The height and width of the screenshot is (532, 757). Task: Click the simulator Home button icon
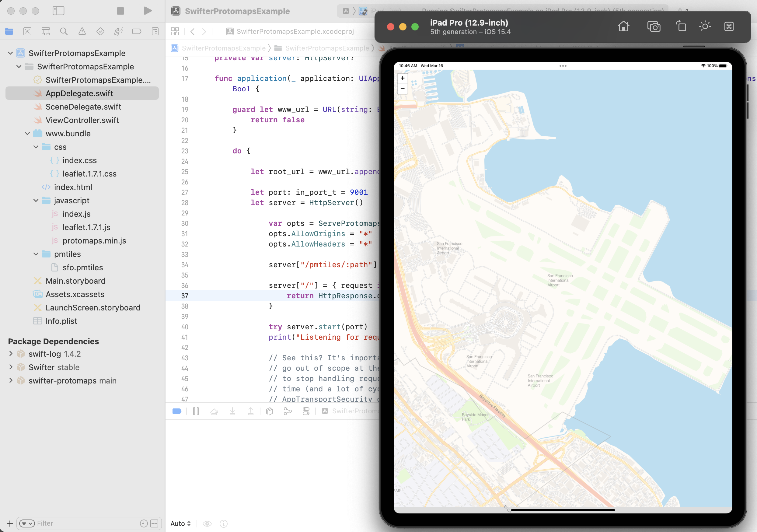[623, 26]
